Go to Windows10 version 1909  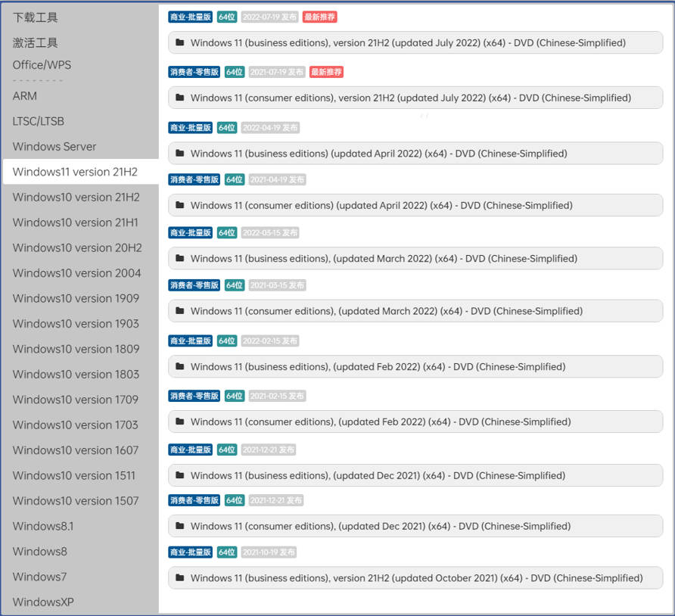pyautogui.click(x=76, y=298)
